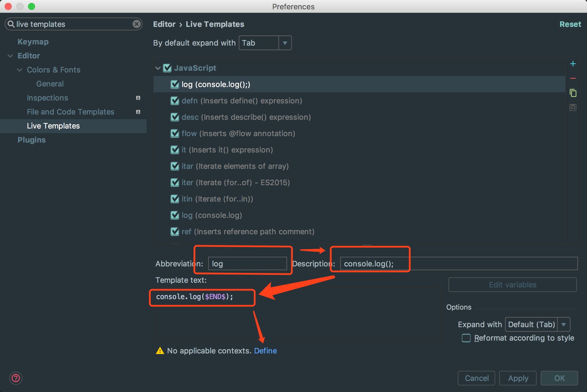Click File and Code Templates badge icon
Viewport: 587px width, 392px height.
point(138,112)
